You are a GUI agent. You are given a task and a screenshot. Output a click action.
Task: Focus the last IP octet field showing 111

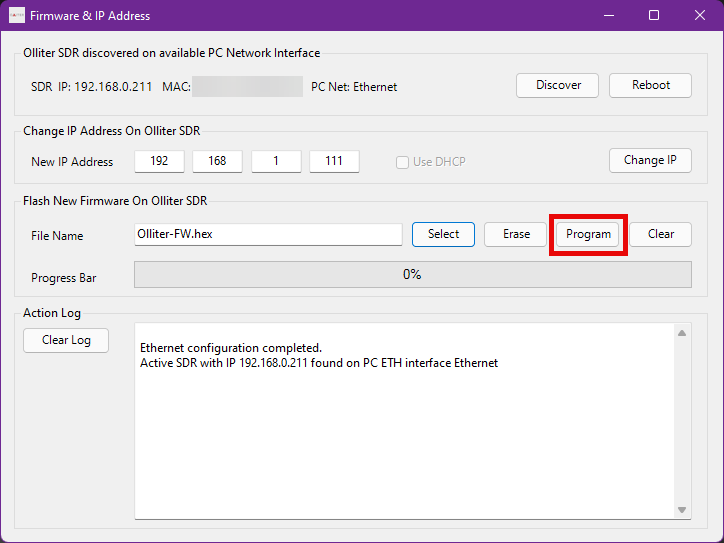[334, 161]
